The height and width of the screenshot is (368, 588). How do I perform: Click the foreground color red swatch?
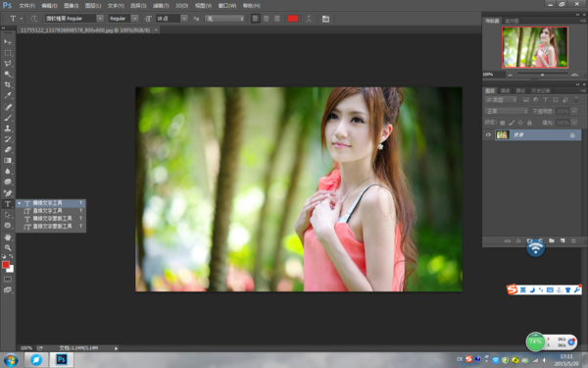tap(5, 265)
